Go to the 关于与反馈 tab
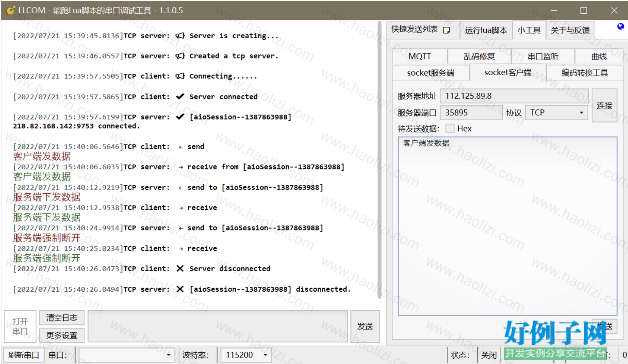628x364 pixels. pyautogui.click(x=570, y=30)
